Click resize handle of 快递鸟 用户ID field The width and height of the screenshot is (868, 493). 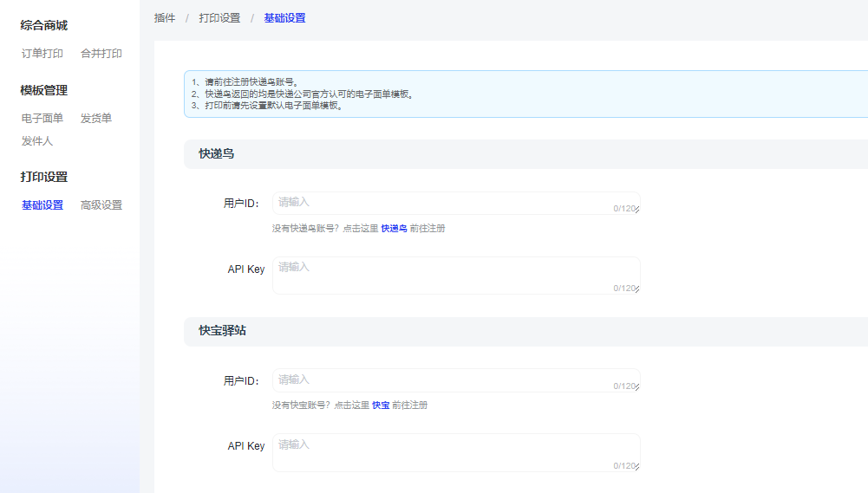(636, 211)
